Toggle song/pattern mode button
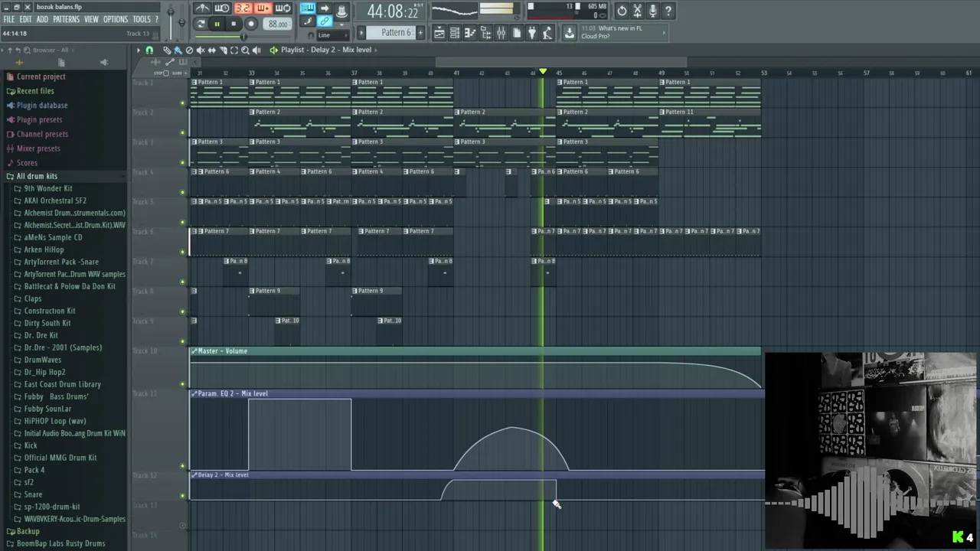 pyautogui.click(x=201, y=24)
